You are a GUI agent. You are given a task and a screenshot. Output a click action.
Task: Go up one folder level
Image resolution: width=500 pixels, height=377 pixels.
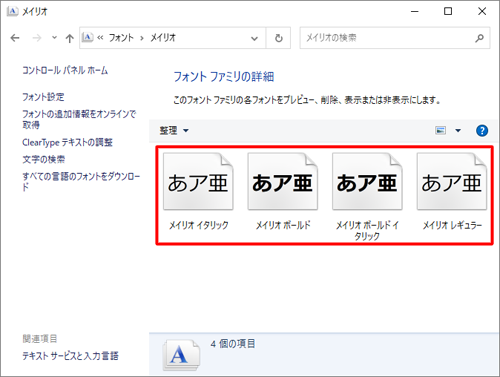[69, 38]
